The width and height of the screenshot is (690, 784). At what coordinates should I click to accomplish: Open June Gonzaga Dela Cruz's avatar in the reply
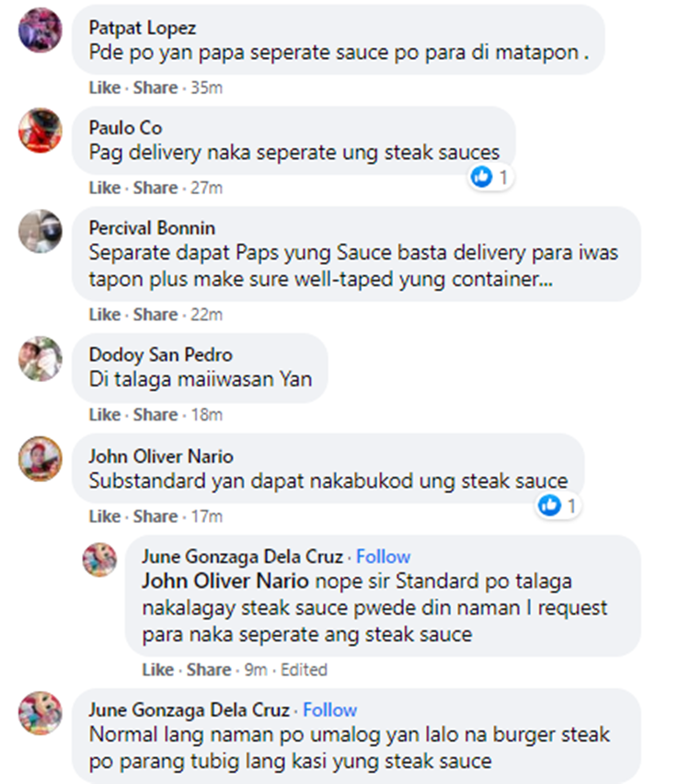coord(99,559)
